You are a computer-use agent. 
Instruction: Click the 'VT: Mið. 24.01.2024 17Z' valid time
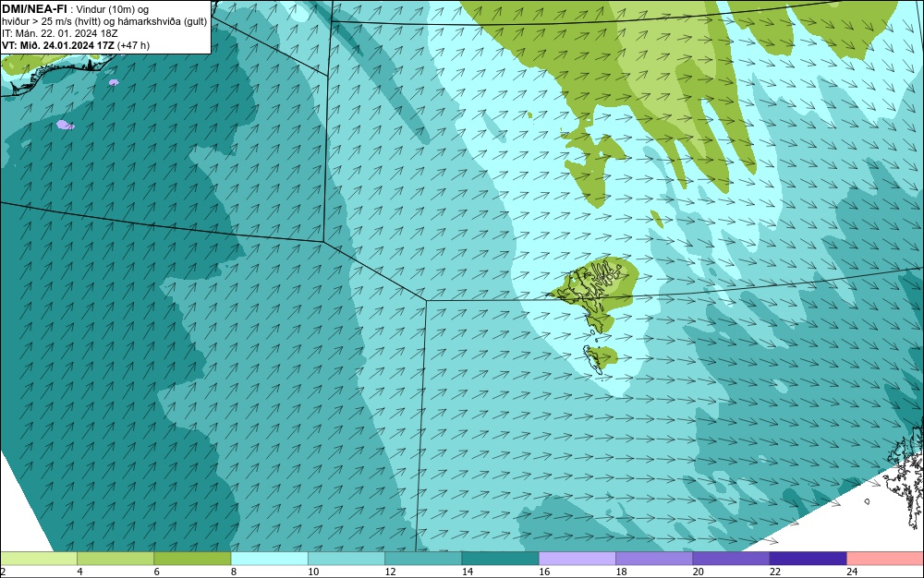pyautogui.click(x=58, y=45)
